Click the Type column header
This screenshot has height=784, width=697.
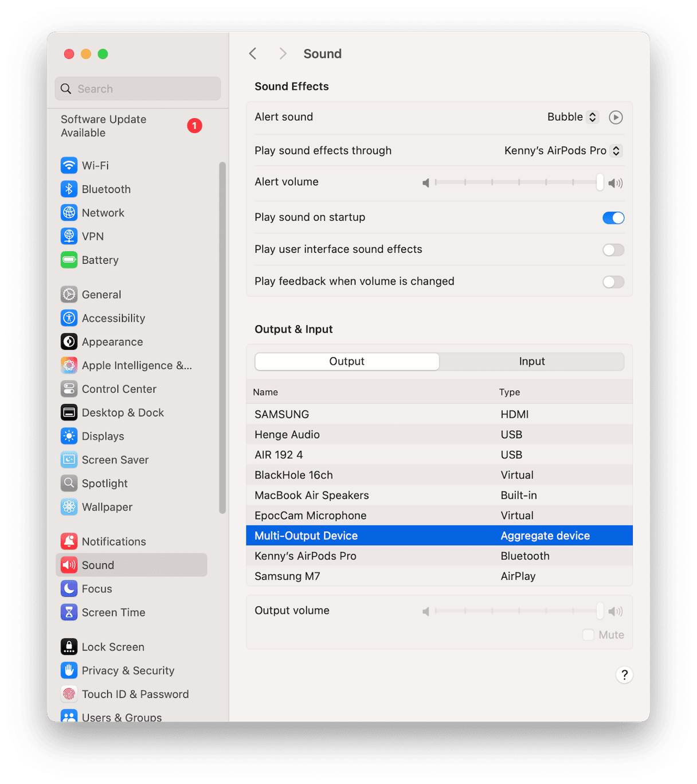point(510,392)
